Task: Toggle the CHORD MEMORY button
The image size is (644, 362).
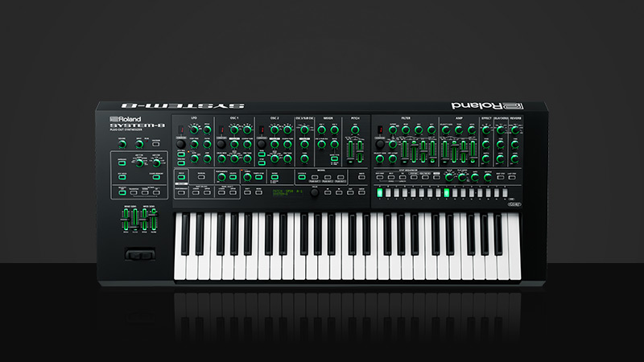Action: pyautogui.click(x=156, y=177)
